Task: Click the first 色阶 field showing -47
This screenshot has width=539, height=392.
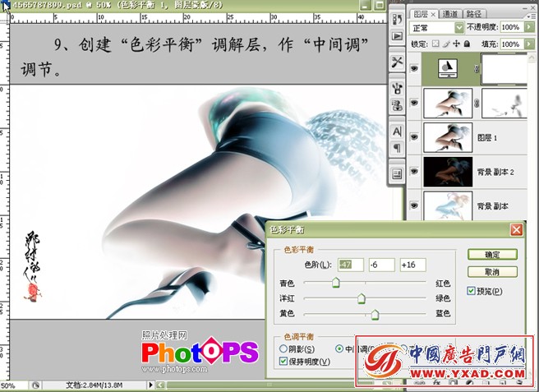Action: click(350, 265)
